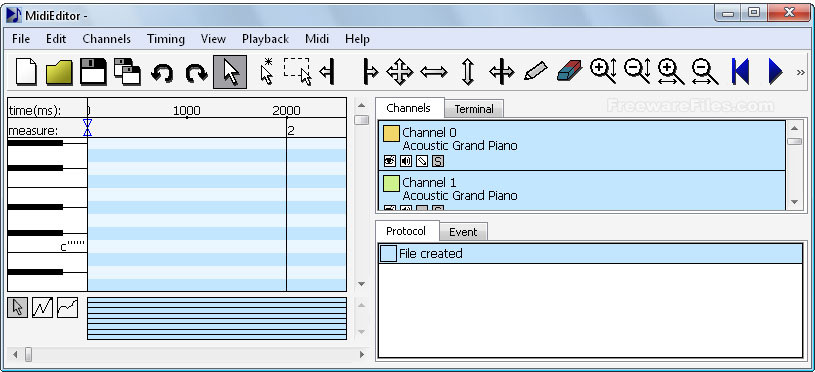This screenshot has width=815, height=372.
Task: Toggle the speaker audibility for Channel 0
Action: [x=406, y=161]
